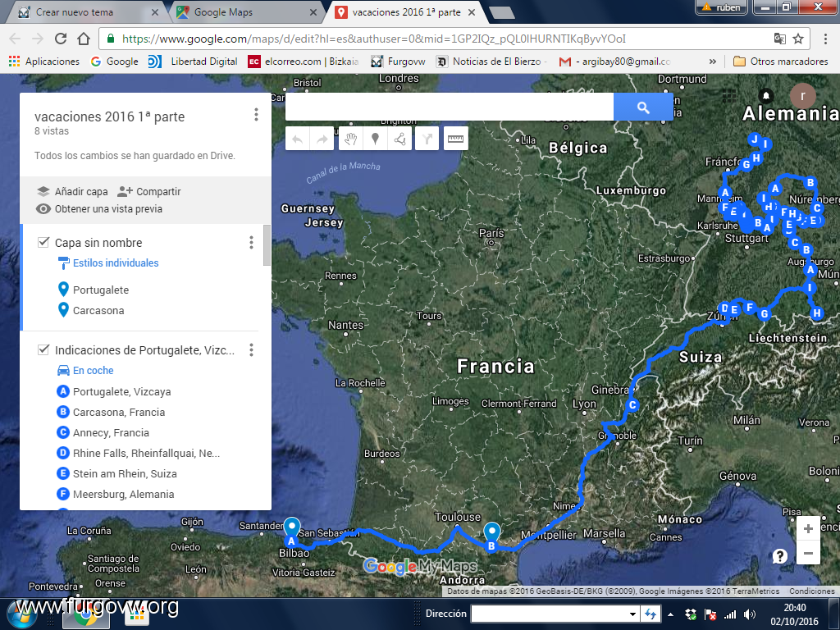Zoom out with the minus button
Viewport: 840px width, 630px height.
click(808, 553)
